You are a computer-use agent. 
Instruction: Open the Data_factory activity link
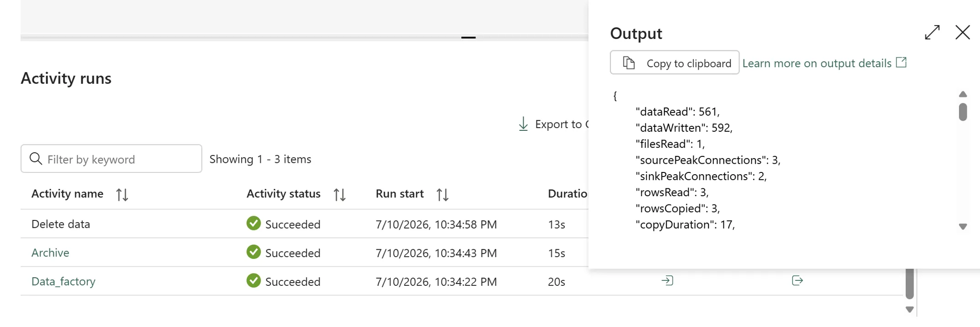point(64,281)
